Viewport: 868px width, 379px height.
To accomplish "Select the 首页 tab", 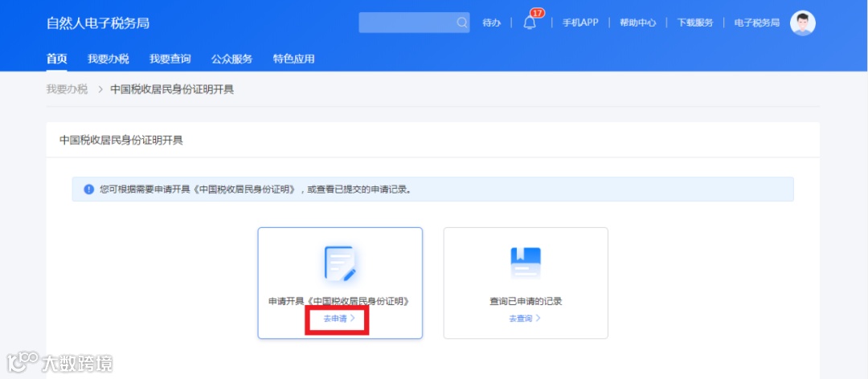I will [x=56, y=59].
